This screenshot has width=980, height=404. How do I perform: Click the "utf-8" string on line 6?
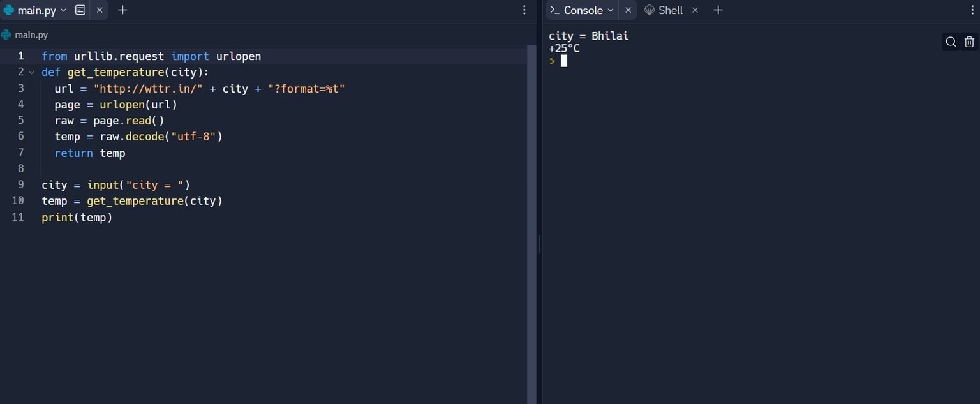point(193,137)
